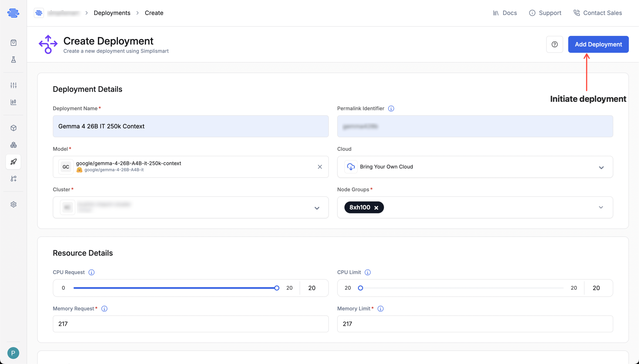Click the CPU Limit slider handle
Screen dimensions: 639x364
(360, 288)
